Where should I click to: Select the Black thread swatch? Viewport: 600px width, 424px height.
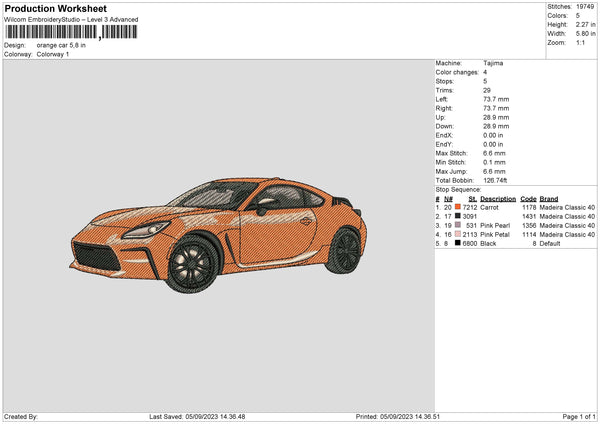(x=458, y=243)
